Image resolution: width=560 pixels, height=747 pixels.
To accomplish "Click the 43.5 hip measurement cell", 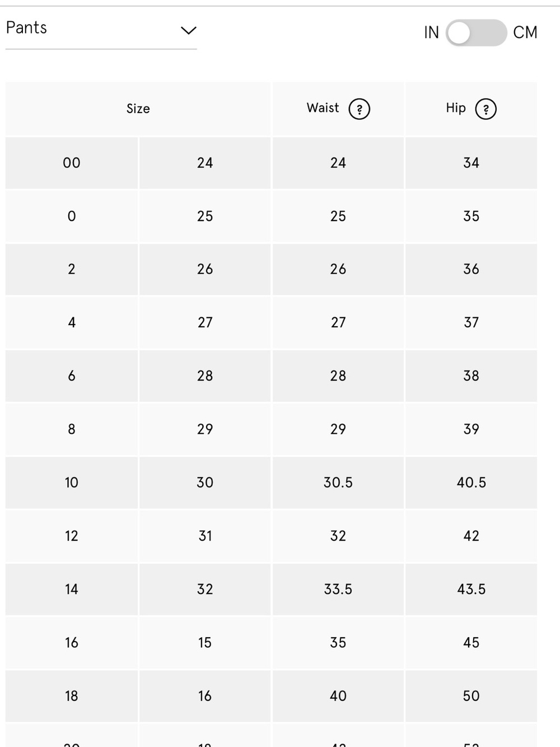I will coord(472,589).
